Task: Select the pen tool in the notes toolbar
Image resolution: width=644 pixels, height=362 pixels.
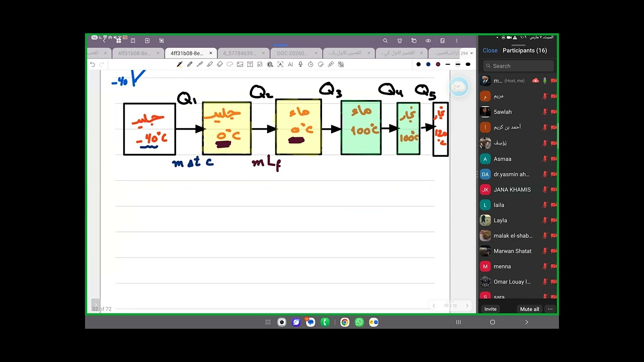Action: (x=180, y=64)
